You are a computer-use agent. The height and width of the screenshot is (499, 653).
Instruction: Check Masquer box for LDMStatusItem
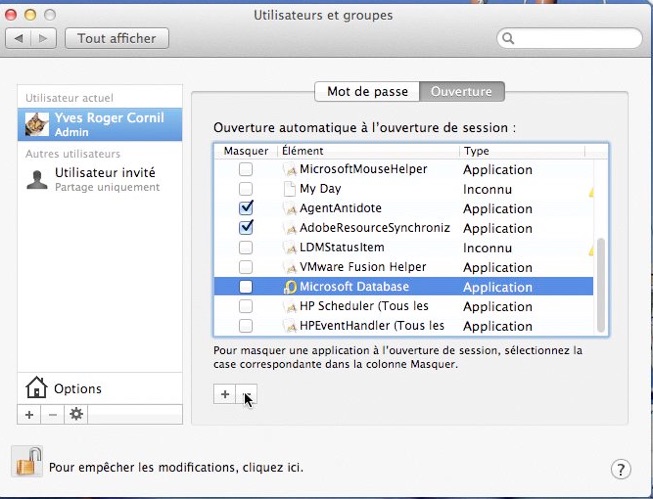coord(246,247)
